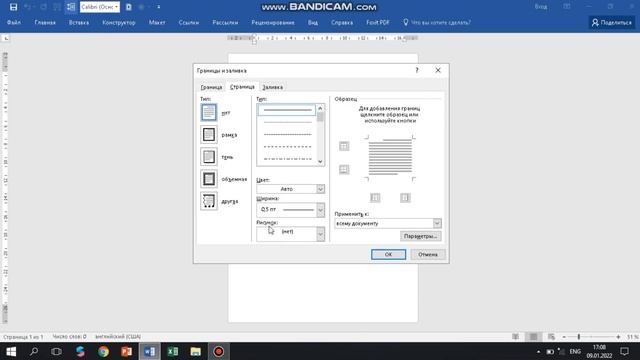Click the zoom in plus button
Image resolution: width=640 pixels, height=360 pixels.
618,337
